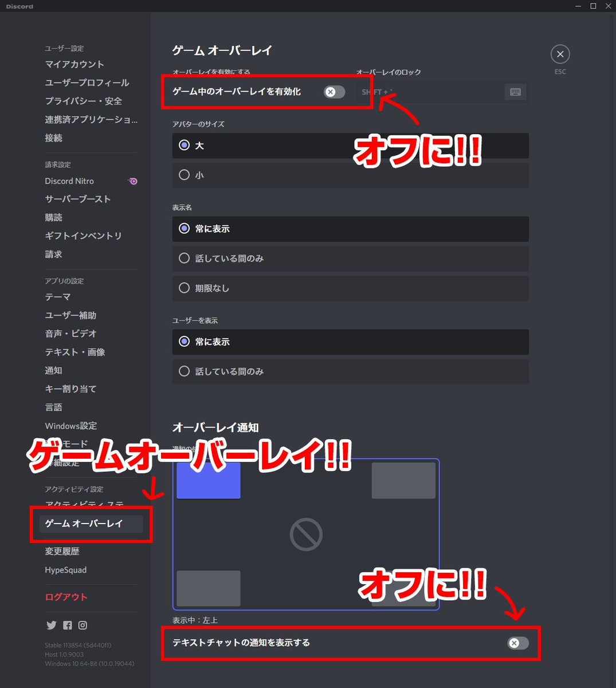Open テーマ settings
616x688 pixels.
pos(58,297)
